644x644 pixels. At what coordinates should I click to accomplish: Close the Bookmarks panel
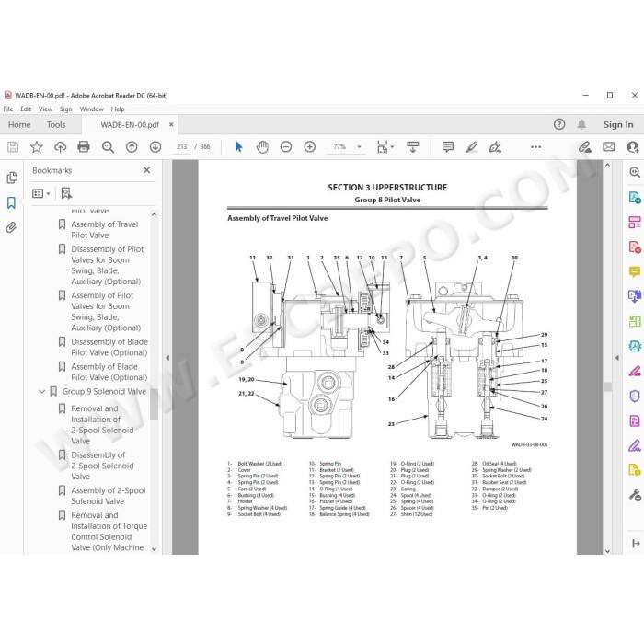(x=146, y=170)
